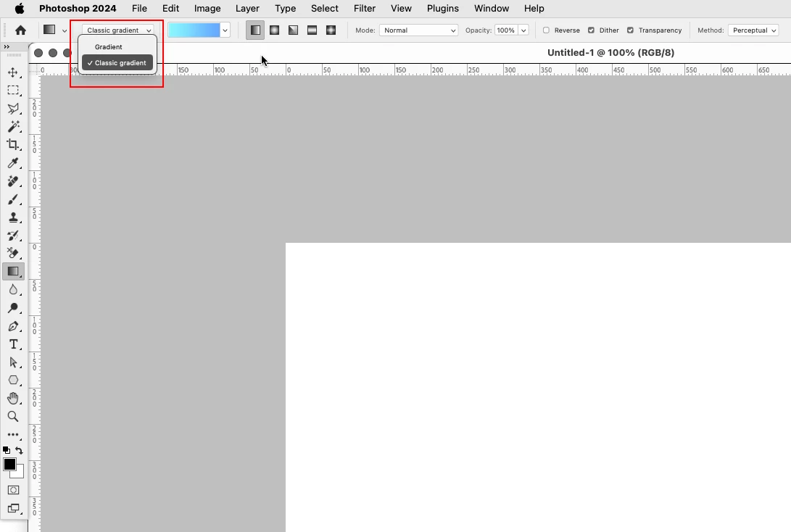Click the Opacity 100% input field
The width and height of the screenshot is (791, 532).
(x=506, y=30)
